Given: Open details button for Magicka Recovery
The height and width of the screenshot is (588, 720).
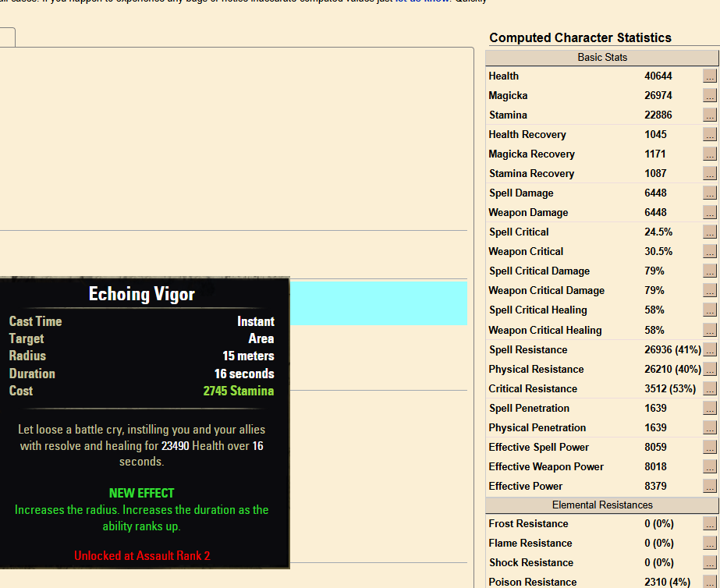Looking at the screenshot, I should [x=709, y=154].
